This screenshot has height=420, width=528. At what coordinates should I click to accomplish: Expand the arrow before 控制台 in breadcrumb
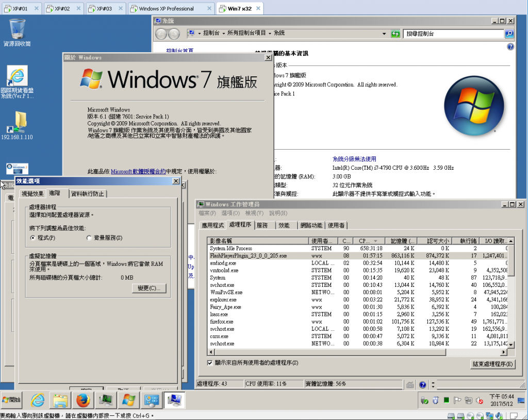[x=200, y=33]
